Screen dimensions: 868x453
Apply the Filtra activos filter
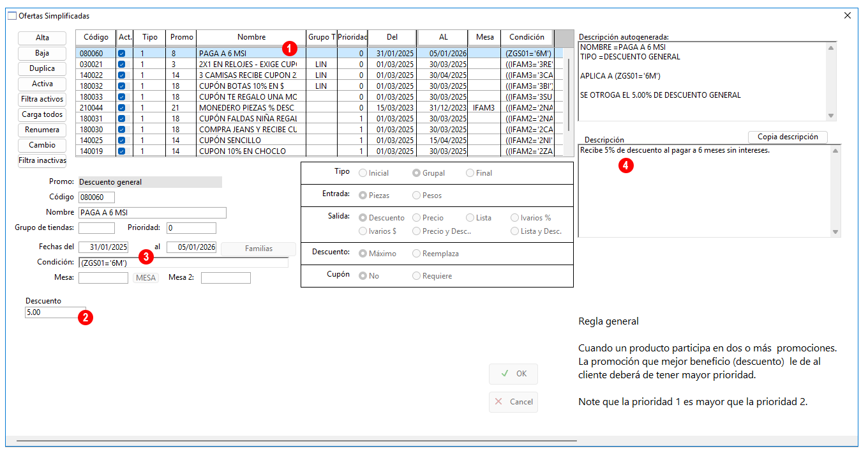[x=42, y=99]
